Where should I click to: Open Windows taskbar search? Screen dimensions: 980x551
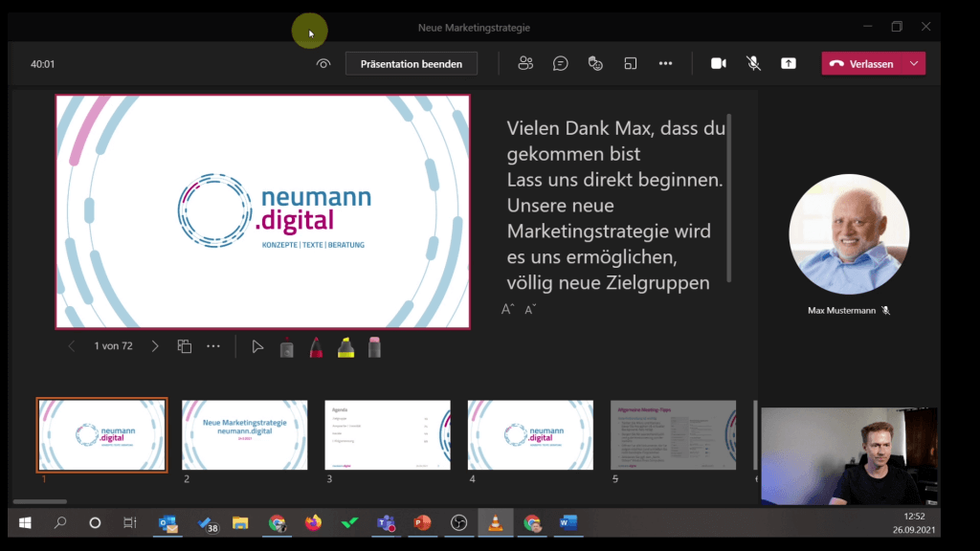point(60,523)
